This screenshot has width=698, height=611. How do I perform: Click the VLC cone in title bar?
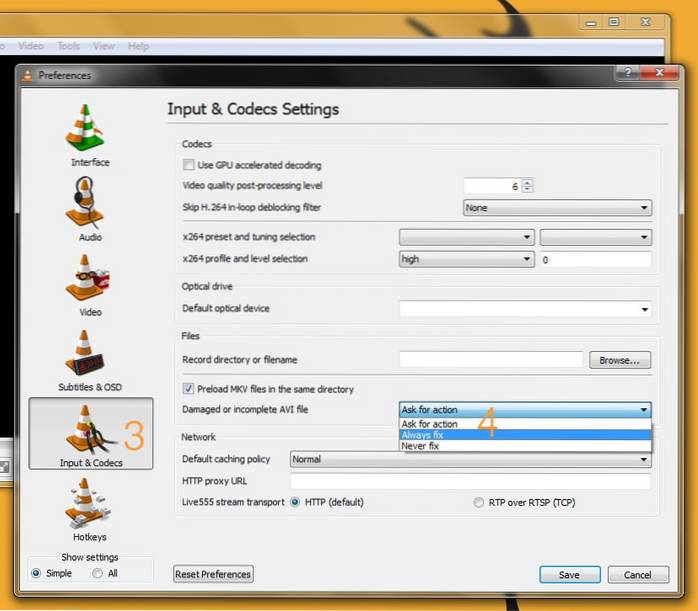pyautogui.click(x=26, y=75)
